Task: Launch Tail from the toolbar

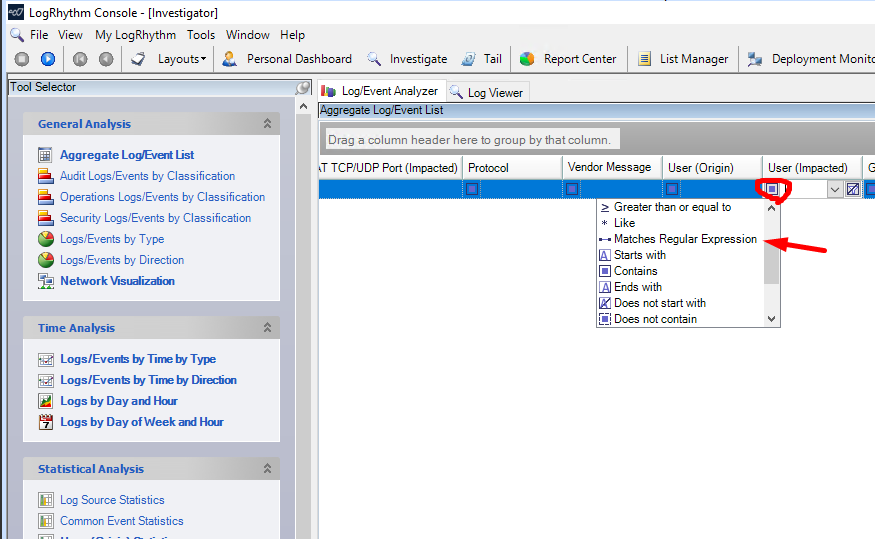Action: [x=492, y=59]
